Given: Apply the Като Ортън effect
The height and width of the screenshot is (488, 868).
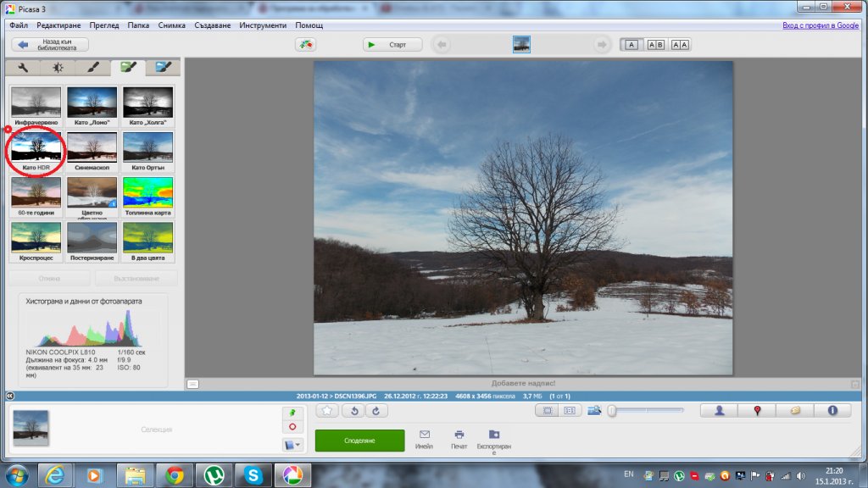Looking at the screenshot, I should tap(147, 151).
